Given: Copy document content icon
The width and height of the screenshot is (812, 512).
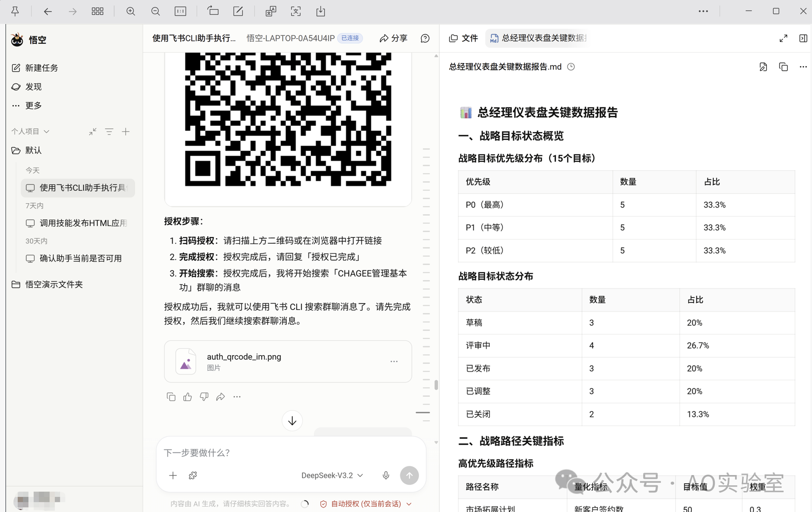Looking at the screenshot, I should tap(783, 67).
